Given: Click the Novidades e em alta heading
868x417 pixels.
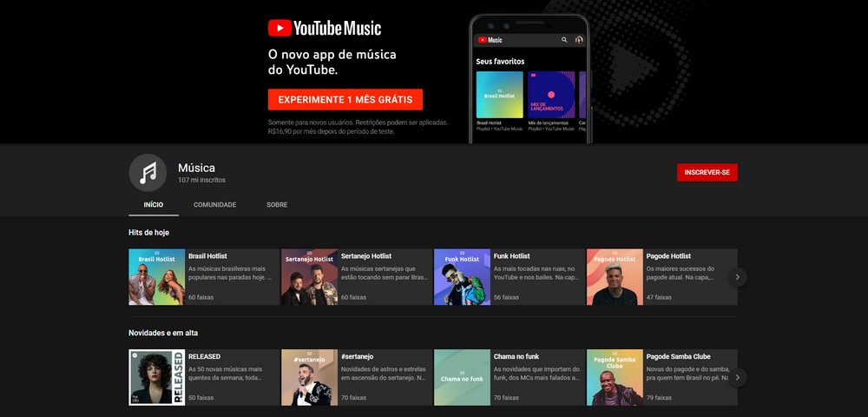Looking at the screenshot, I should (x=163, y=333).
